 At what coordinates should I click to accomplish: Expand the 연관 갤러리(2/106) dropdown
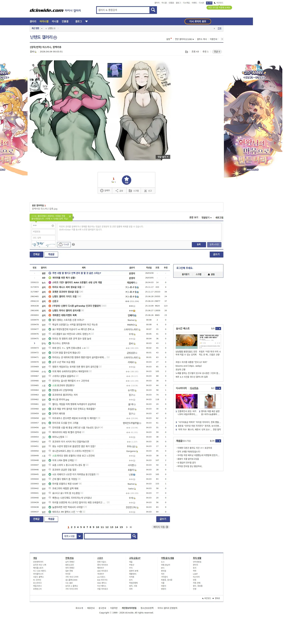(x=184, y=39)
